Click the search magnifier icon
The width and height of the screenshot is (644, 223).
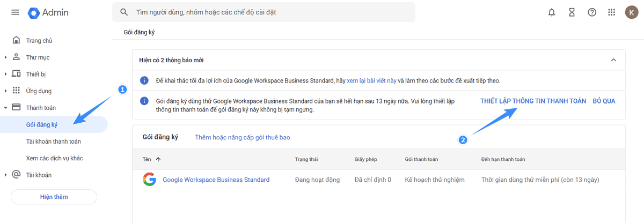(125, 12)
